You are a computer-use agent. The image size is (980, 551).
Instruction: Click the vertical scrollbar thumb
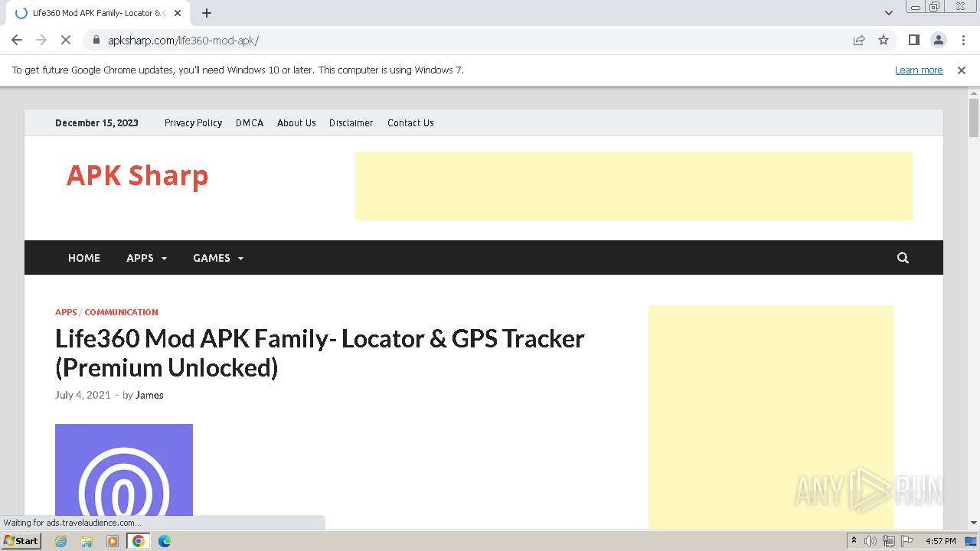[x=974, y=118]
